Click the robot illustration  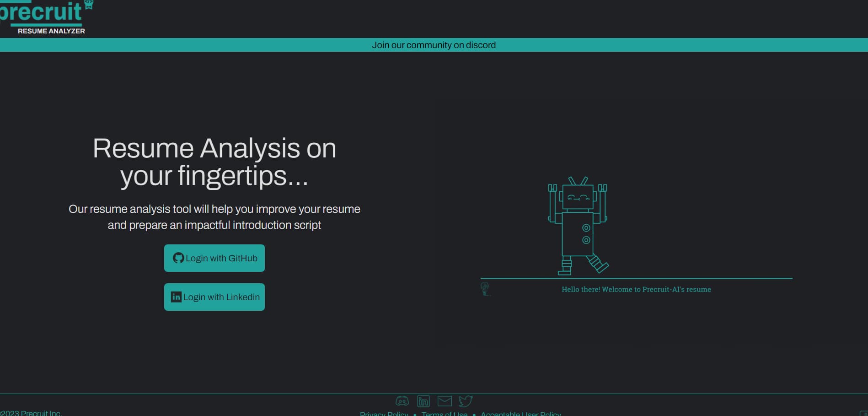(578, 227)
